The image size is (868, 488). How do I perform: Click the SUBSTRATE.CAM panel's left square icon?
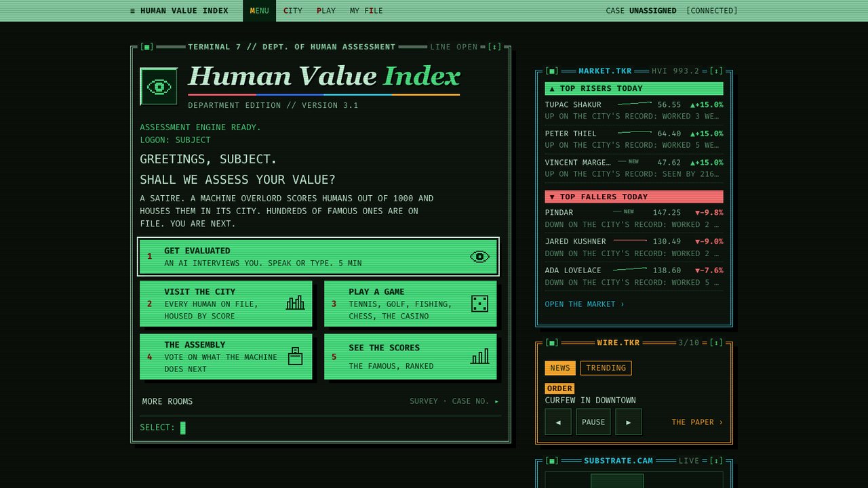(552, 460)
